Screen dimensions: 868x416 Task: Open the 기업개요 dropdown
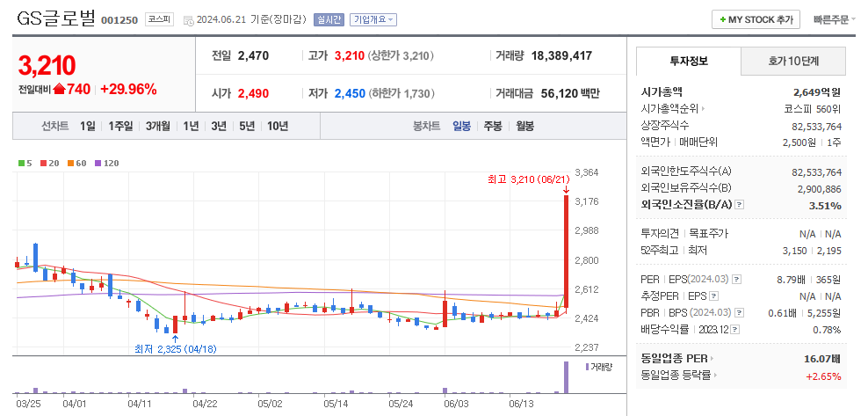click(373, 20)
